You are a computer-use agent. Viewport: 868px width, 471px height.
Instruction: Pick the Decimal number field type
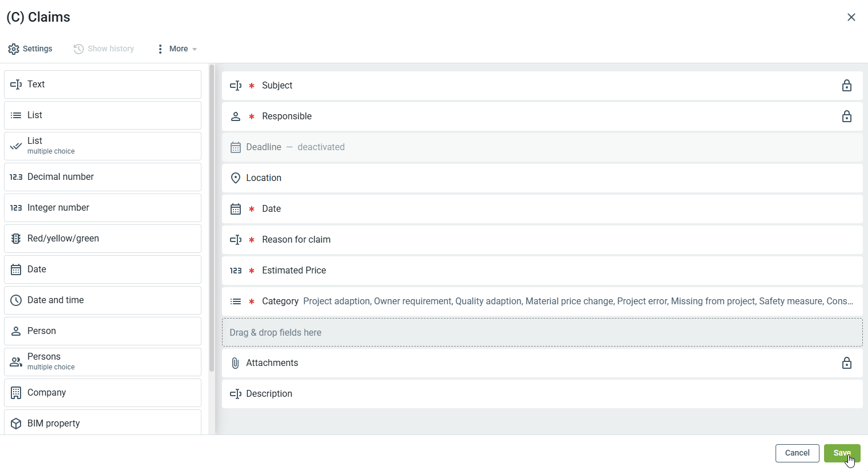(103, 177)
